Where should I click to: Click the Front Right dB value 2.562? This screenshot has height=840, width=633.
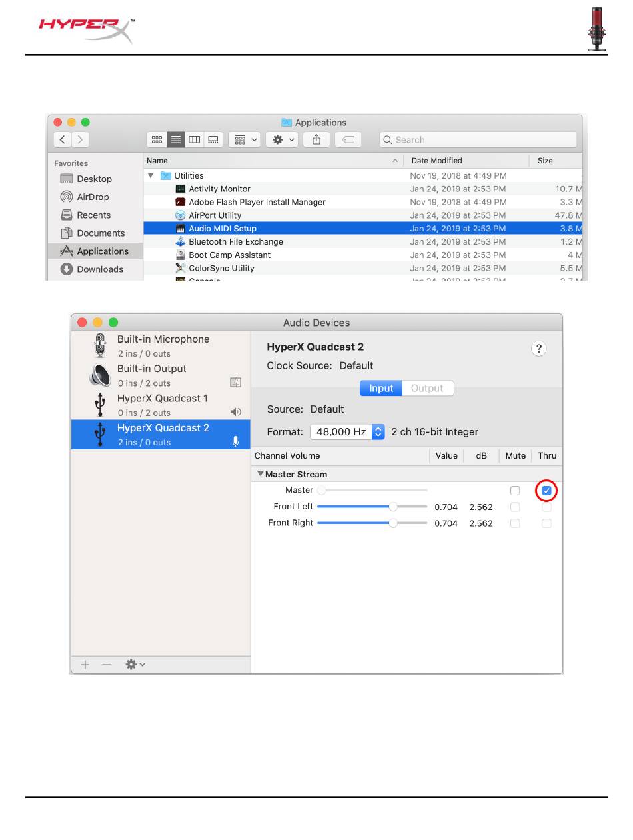(481, 524)
